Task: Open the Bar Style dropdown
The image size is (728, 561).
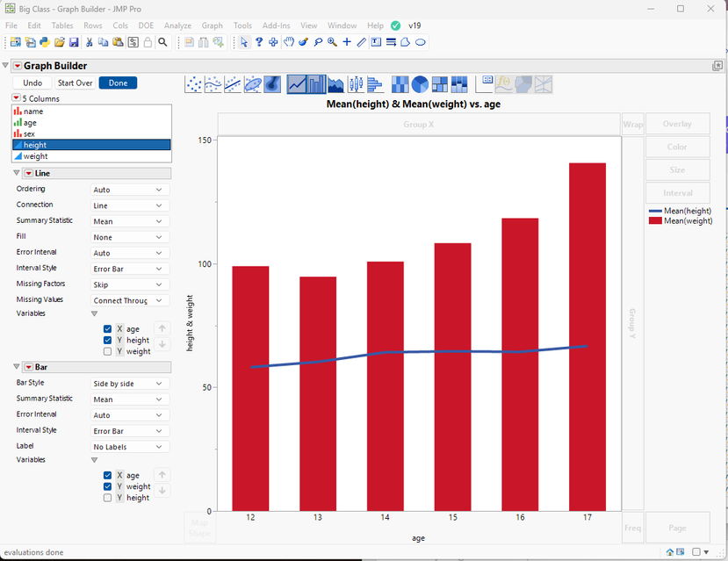Action: pyautogui.click(x=128, y=384)
